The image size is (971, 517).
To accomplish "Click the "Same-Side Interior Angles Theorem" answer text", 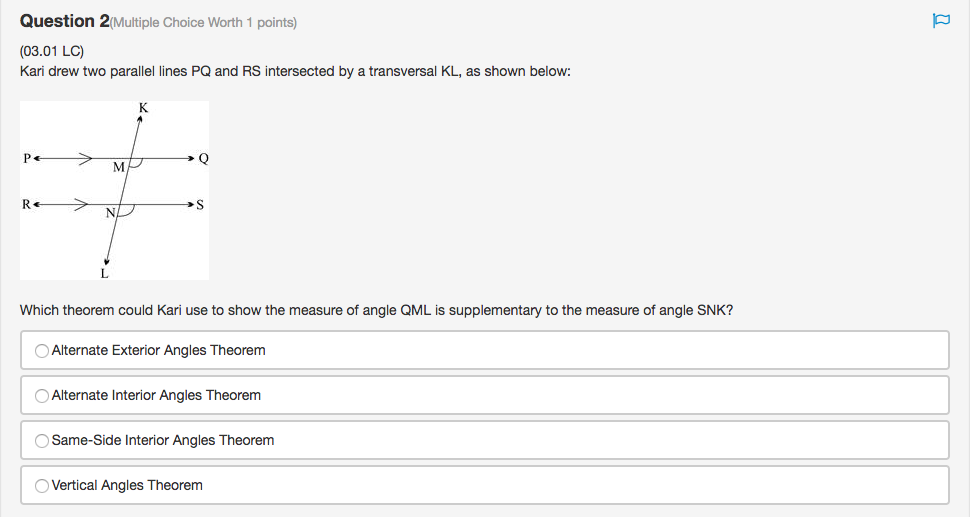I will click(x=163, y=441).
